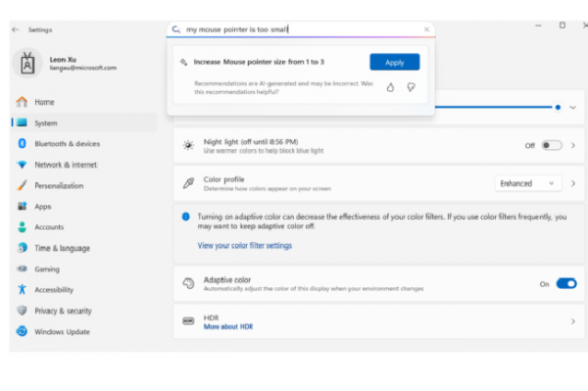
Task: Click the Color profile pen icon
Action: coord(188,183)
